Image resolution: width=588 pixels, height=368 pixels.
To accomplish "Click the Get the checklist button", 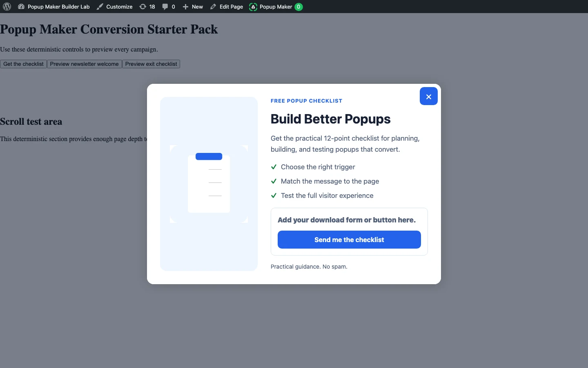I will point(24,64).
